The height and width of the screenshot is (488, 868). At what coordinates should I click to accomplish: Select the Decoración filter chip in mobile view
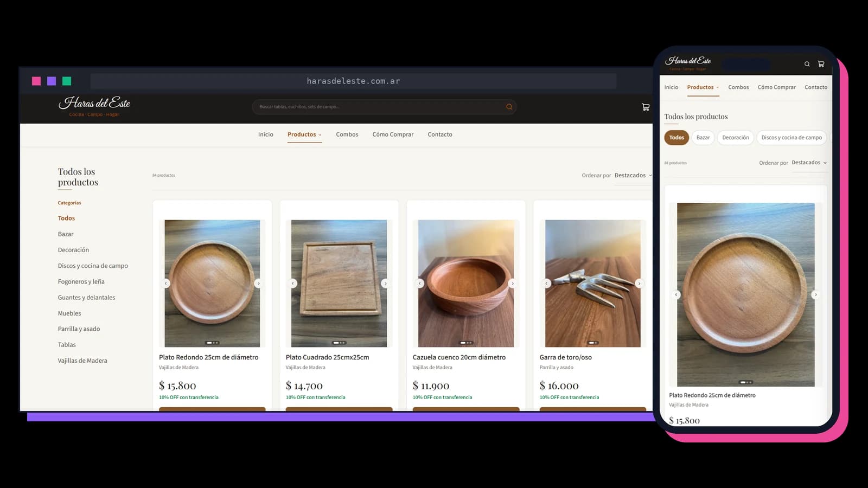click(736, 138)
